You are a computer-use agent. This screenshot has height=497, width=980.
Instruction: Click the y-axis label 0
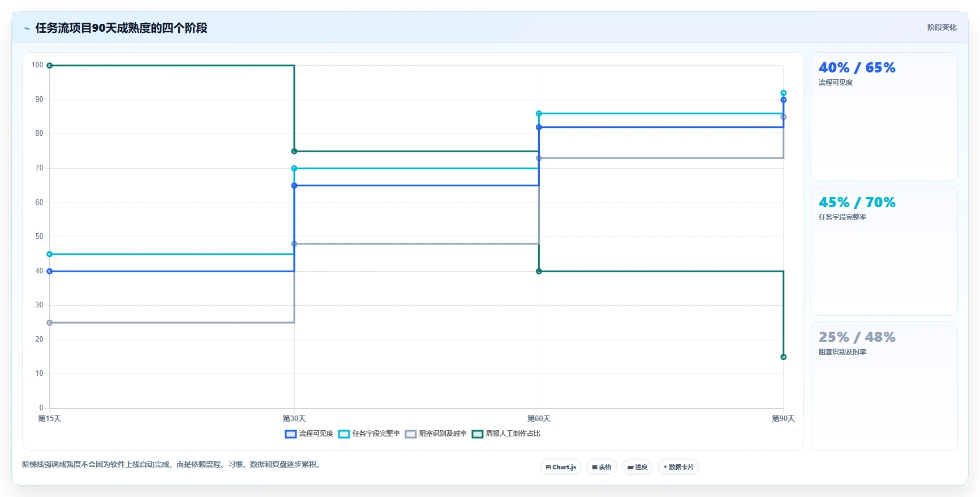(41, 408)
